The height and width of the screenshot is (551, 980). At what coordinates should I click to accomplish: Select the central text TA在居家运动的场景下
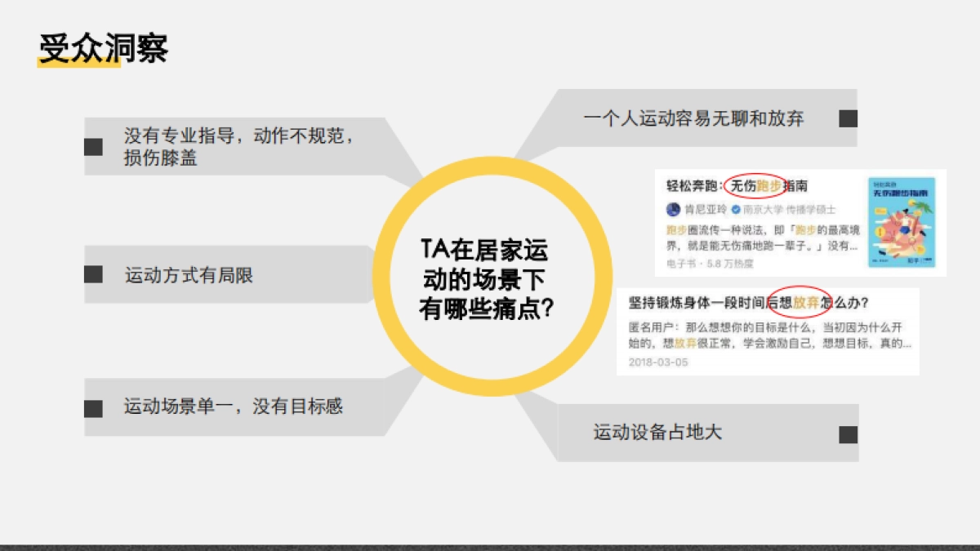click(484, 280)
